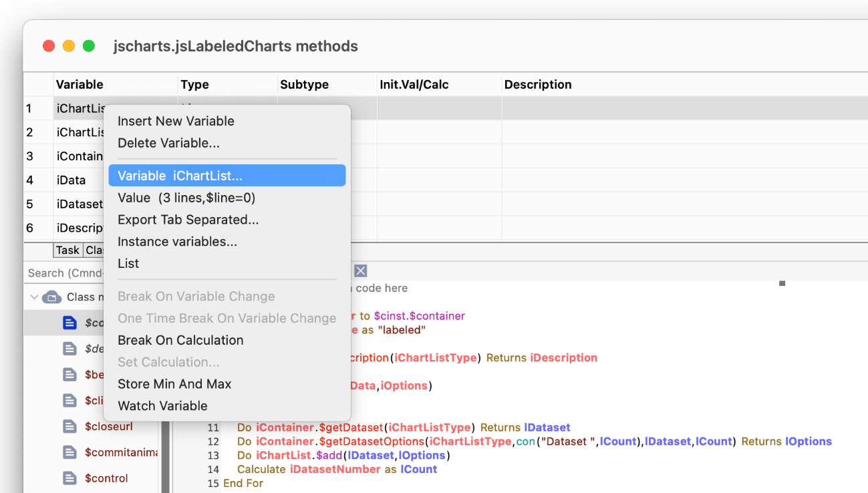The height and width of the screenshot is (493, 868).
Task: Choose Break On Calculation menu item
Action: tap(180, 340)
